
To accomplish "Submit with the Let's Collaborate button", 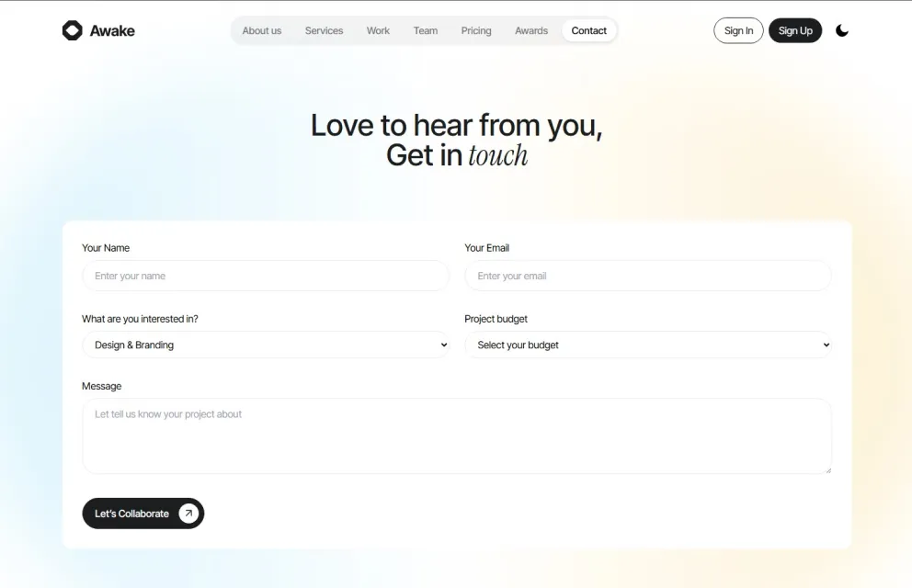I will [x=143, y=513].
